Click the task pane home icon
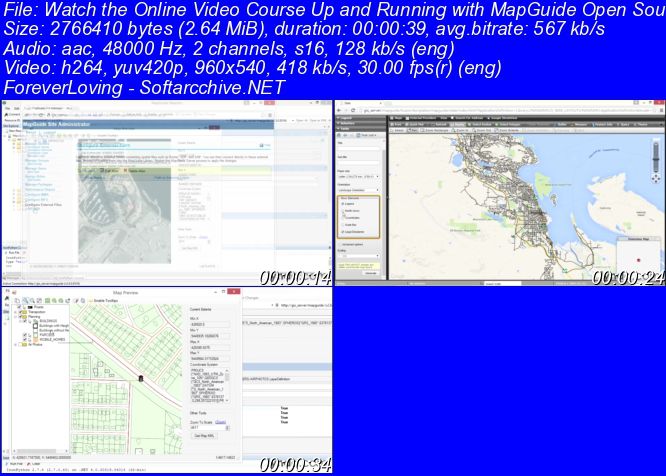 [x=339, y=135]
